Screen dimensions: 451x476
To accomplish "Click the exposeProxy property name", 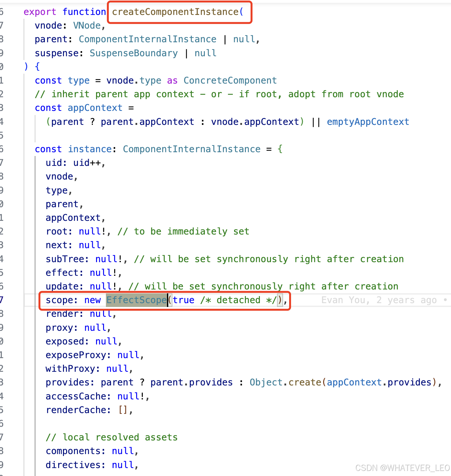I will [75, 355].
